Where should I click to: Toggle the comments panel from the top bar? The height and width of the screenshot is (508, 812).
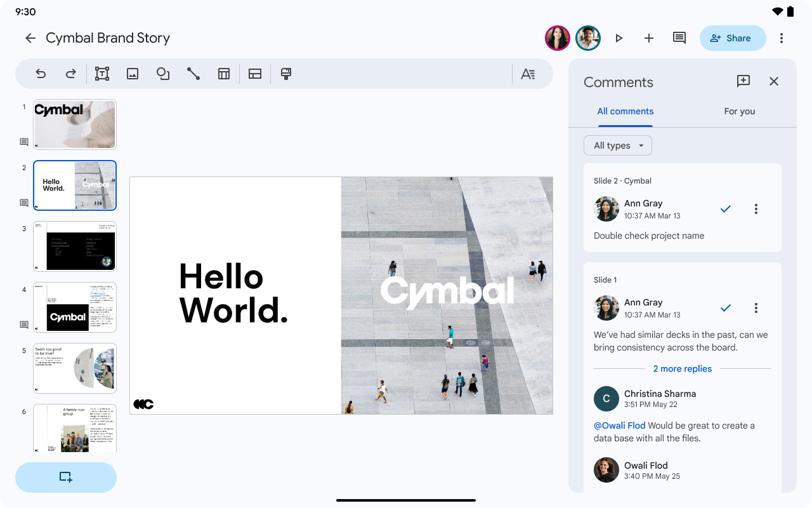coord(679,38)
